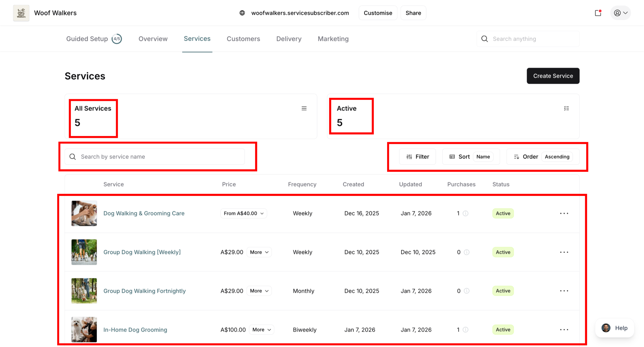
Task: Click the checklist icon in Active card
Action: pyautogui.click(x=566, y=108)
